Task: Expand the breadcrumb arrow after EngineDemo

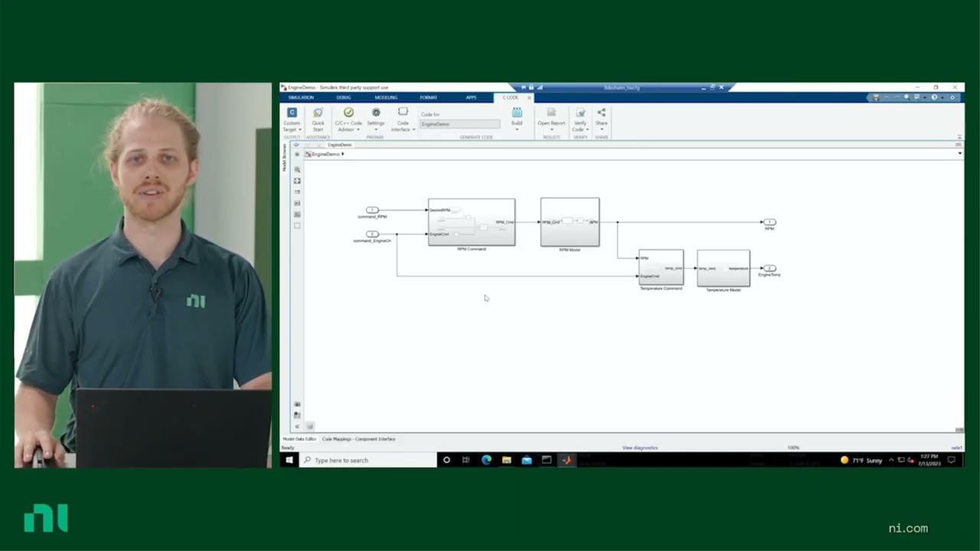Action: [343, 154]
